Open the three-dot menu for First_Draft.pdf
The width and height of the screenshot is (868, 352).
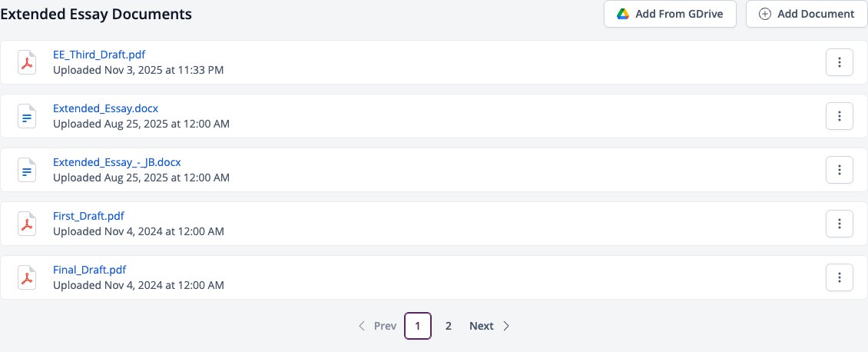(x=840, y=224)
